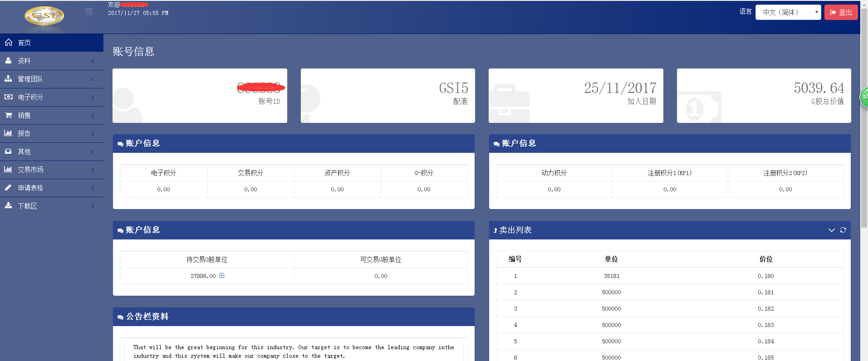Expand the plus icon next to 27998.00
The height and width of the screenshot is (361, 868).
click(x=222, y=276)
